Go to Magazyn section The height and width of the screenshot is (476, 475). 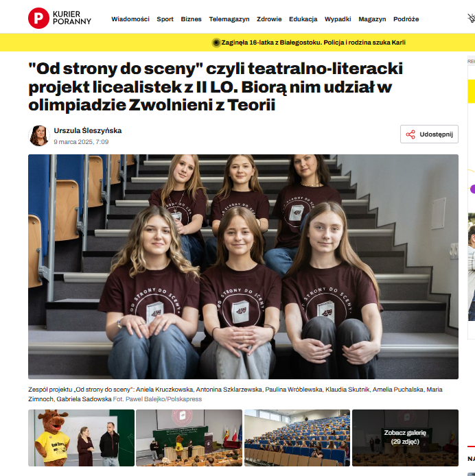coord(372,19)
